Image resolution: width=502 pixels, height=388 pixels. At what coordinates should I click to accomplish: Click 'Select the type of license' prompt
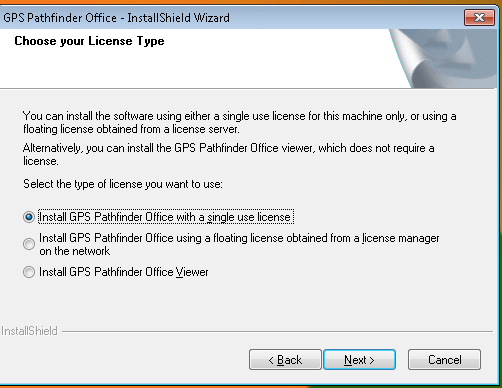(x=123, y=184)
